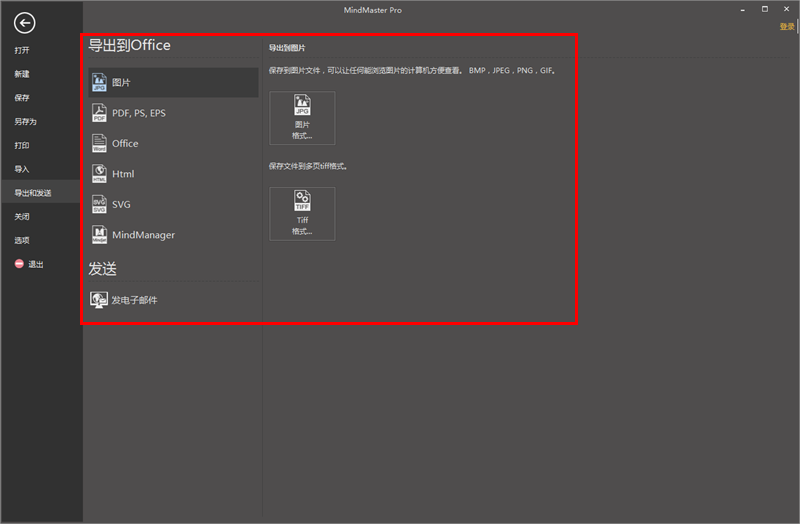
Task: Select the SVG export option
Action: 120,205
